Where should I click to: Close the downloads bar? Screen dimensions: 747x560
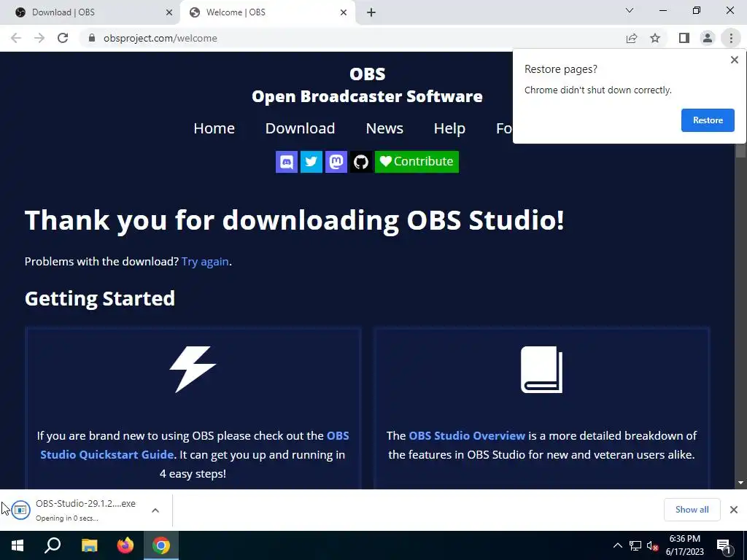click(734, 510)
